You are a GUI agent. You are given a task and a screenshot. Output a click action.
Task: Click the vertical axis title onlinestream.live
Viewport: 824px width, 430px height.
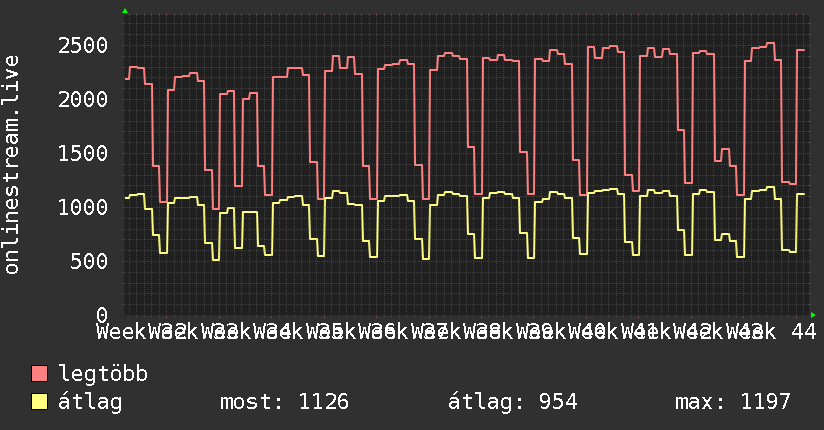coord(11,165)
